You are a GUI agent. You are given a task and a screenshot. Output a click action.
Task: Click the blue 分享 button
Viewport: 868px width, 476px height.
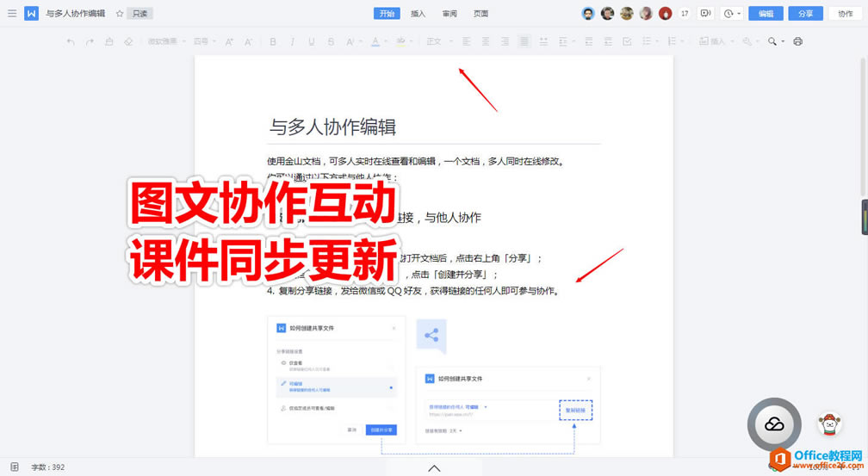point(805,13)
